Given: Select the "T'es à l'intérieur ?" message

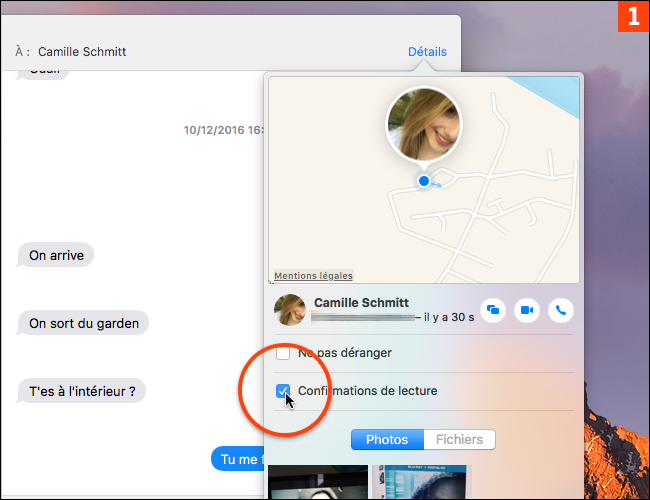Looking at the screenshot, I should (x=82, y=391).
